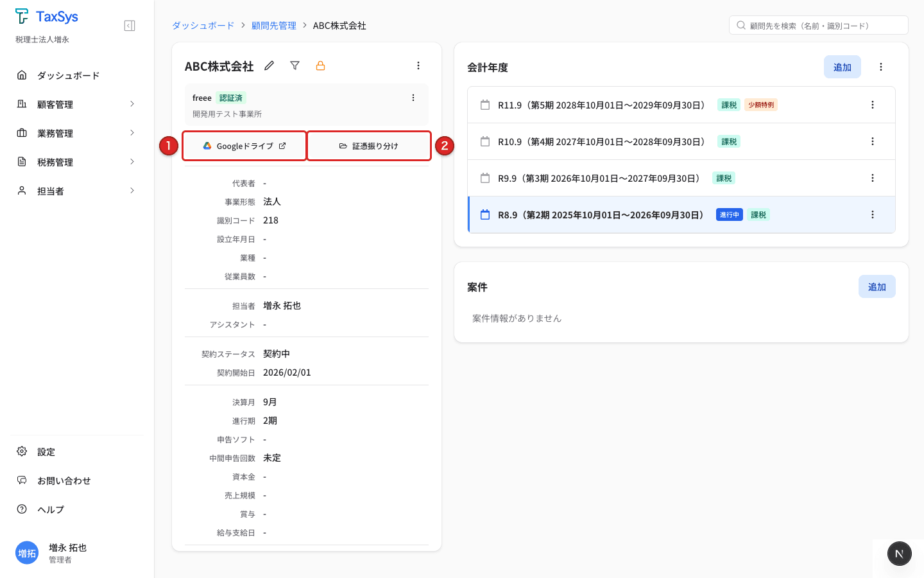
Task: Expand the 顧客管理 section chevron
Action: pyautogui.click(x=132, y=104)
